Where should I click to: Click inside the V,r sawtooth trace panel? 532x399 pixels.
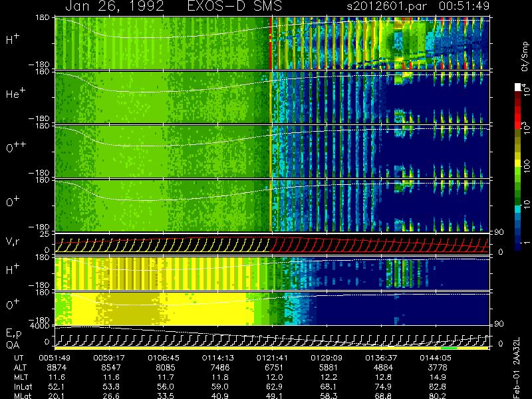click(272, 243)
